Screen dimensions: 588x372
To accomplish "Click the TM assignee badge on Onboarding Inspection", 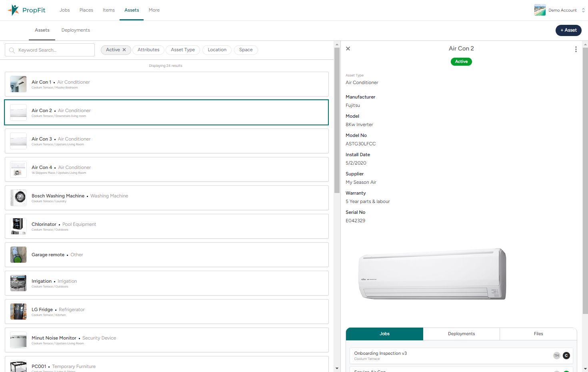I will tap(556, 356).
